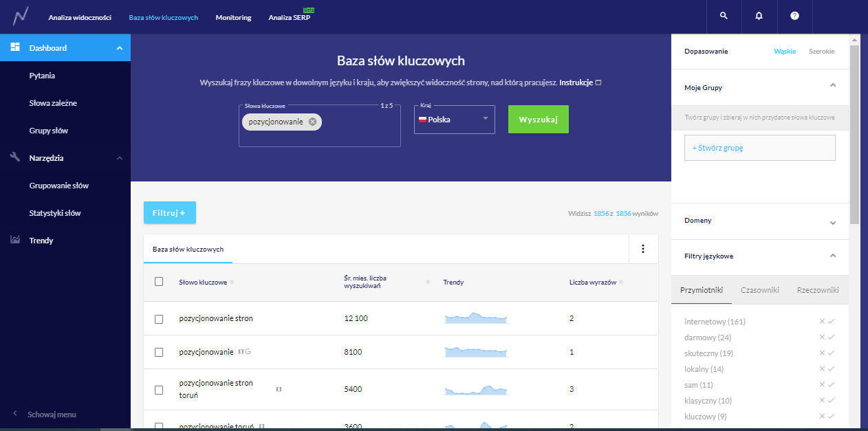The image size is (868, 431).
Task: Switch to the Czasowniki tab
Action: pos(759,290)
